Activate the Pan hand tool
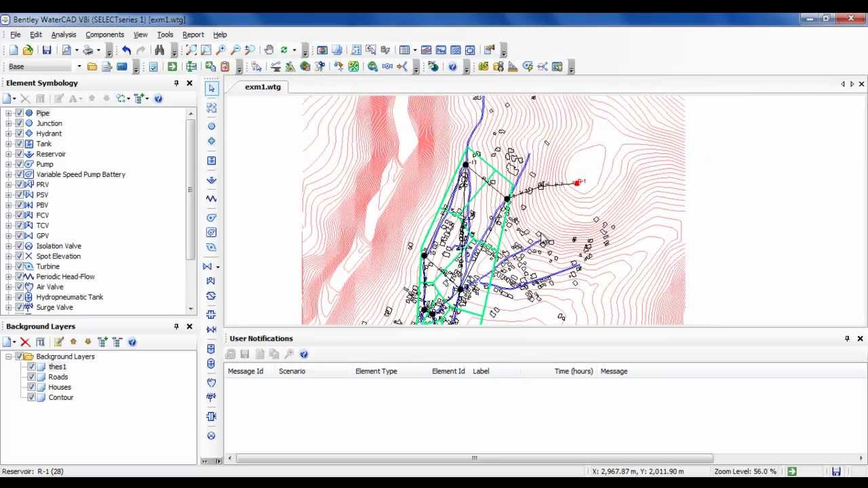Screen dimensions: 868x488 click(269, 50)
